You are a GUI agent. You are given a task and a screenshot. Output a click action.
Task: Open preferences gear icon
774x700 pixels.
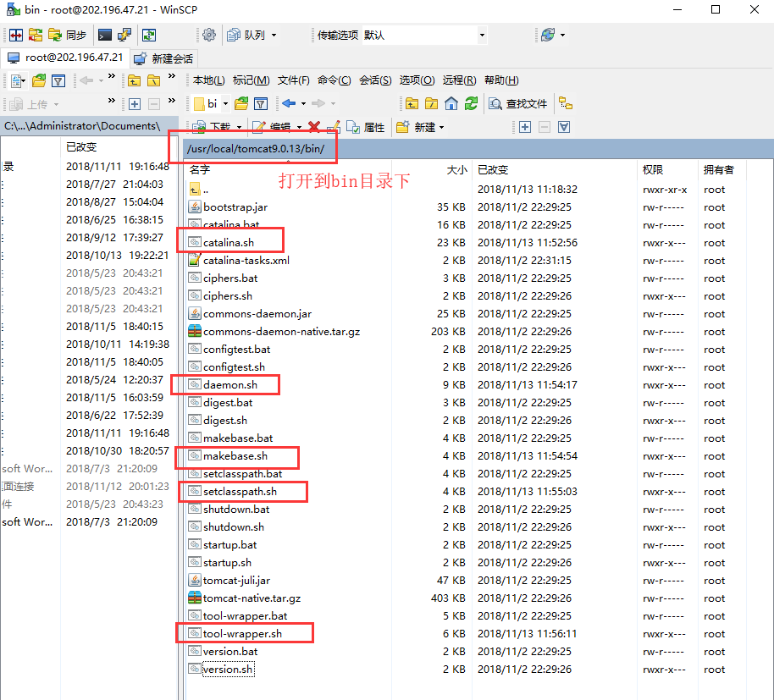209,35
